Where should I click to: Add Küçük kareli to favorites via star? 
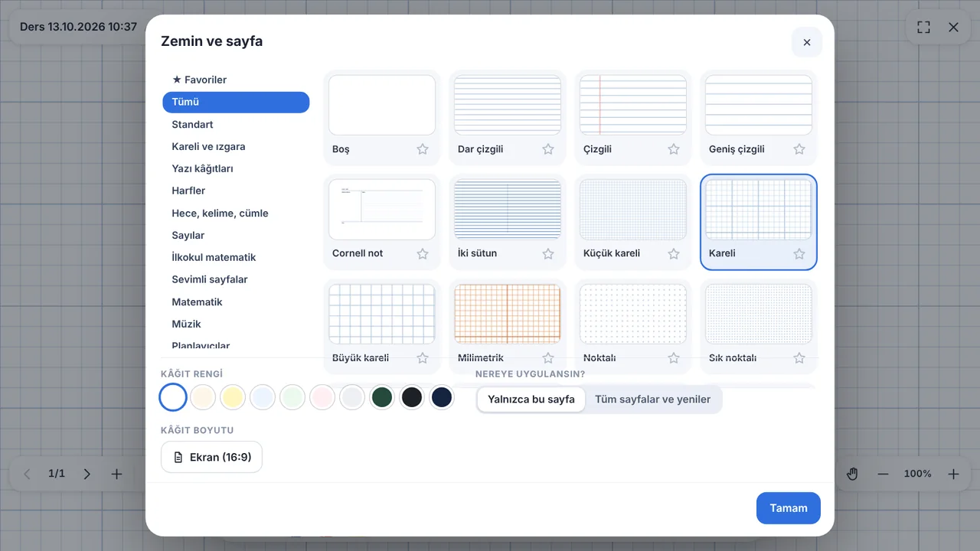coord(674,253)
